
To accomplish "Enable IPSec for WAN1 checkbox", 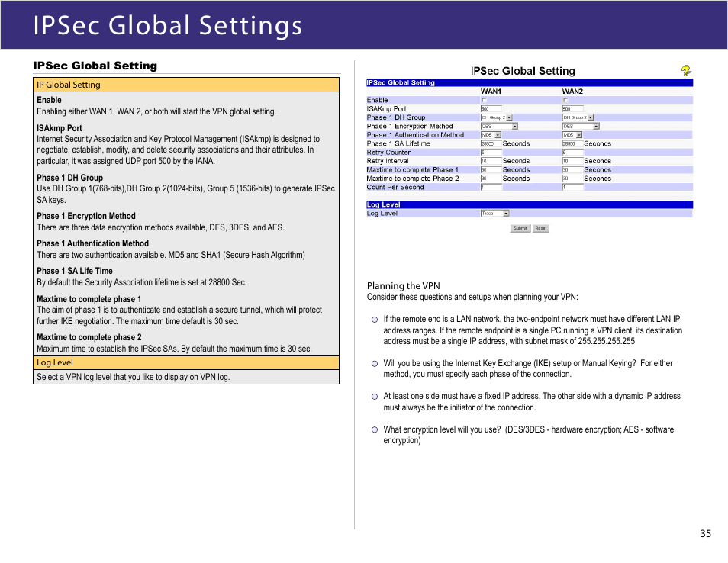I will [x=484, y=100].
